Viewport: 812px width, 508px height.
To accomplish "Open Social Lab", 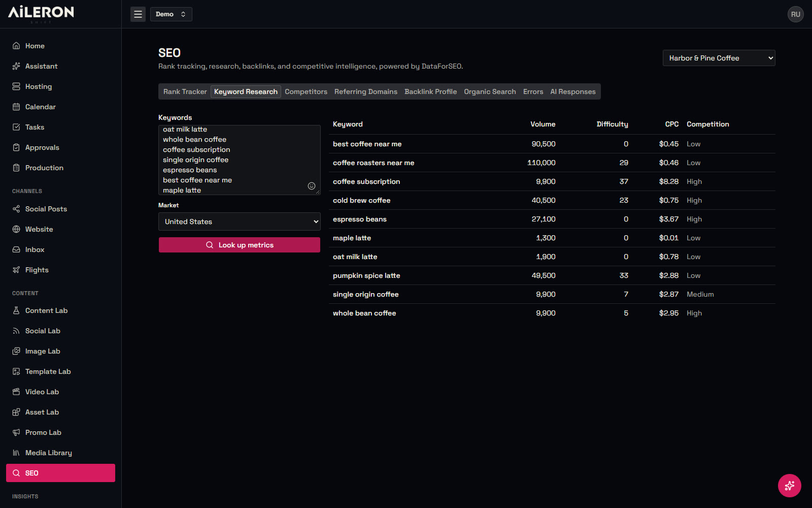I will (60, 331).
